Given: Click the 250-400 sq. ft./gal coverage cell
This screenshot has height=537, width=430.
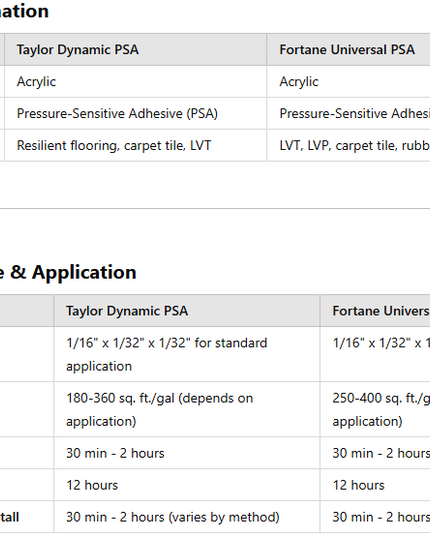Looking at the screenshot, I should 375,409.
